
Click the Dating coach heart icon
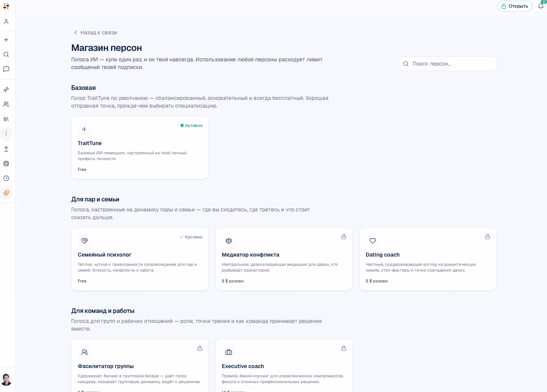coord(373,241)
